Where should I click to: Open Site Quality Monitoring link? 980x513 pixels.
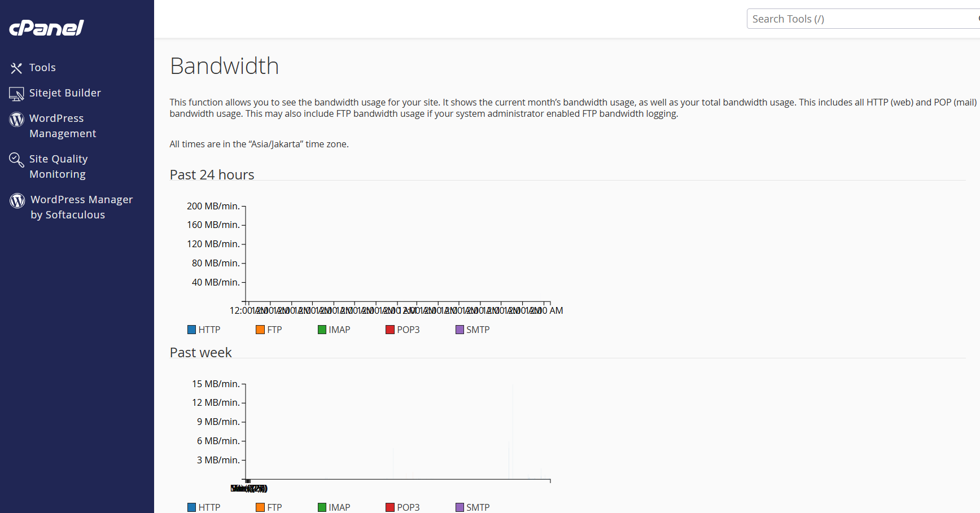pos(58,166)
